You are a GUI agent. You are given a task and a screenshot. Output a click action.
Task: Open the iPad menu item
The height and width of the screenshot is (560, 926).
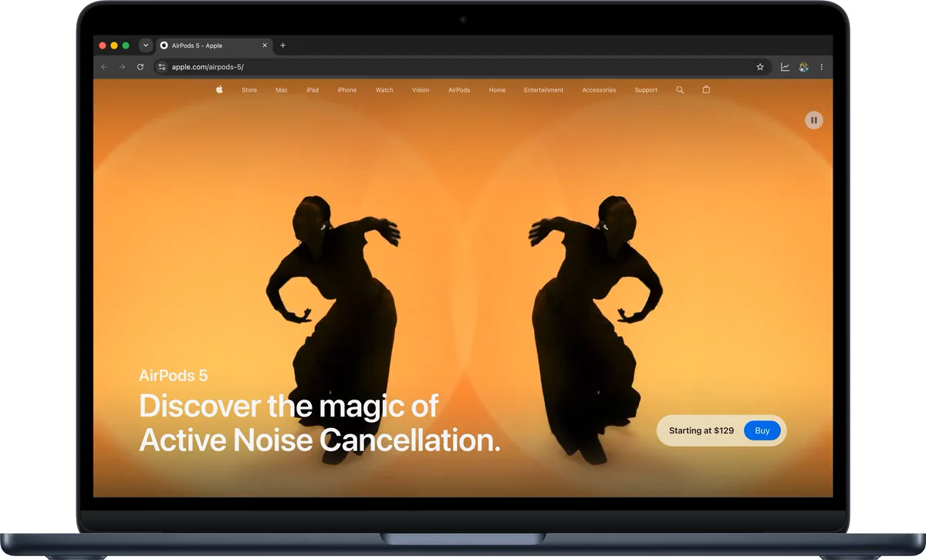click(313, 90)
